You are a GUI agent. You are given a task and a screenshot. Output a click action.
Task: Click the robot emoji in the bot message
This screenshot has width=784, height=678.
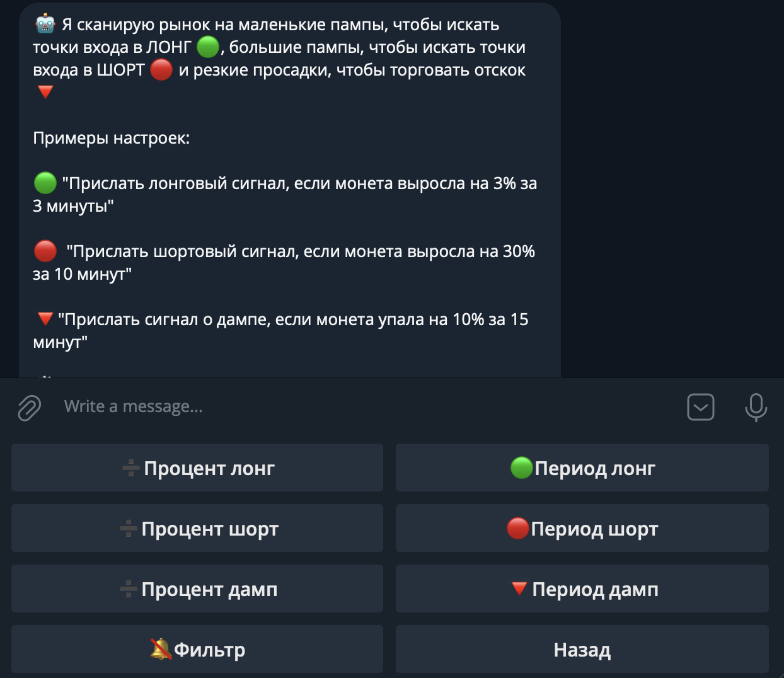pos(43,23)
